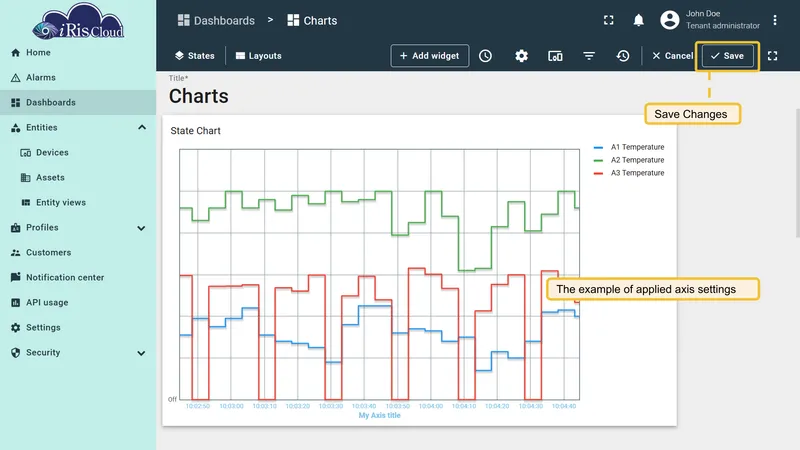
Task: Click the Charts breadcrumb
Action: coord(312,20)
